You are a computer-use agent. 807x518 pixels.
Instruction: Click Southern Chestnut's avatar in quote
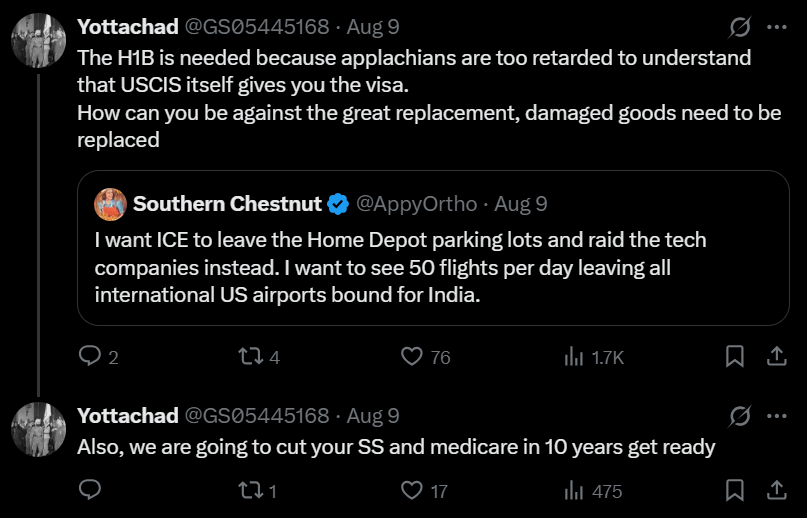(110, 204)
